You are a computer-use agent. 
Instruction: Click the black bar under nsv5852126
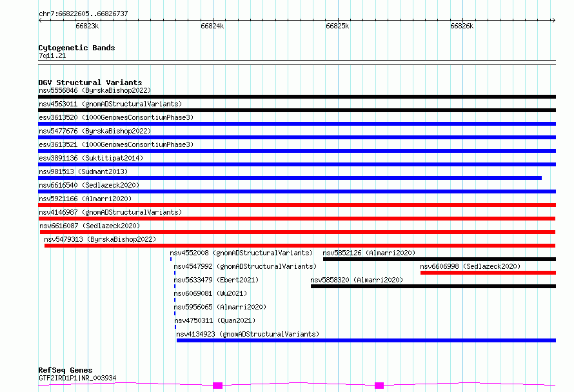click(x=440, y=259)
